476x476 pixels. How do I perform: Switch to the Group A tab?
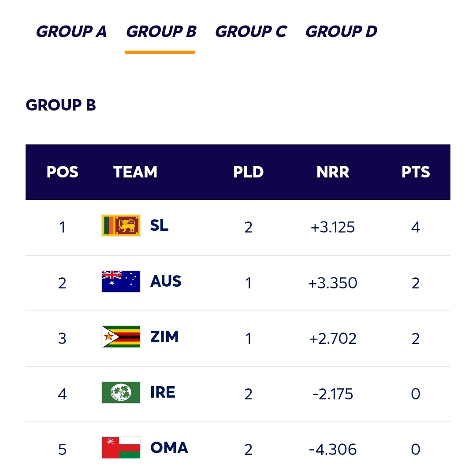[x=71, y=32]
